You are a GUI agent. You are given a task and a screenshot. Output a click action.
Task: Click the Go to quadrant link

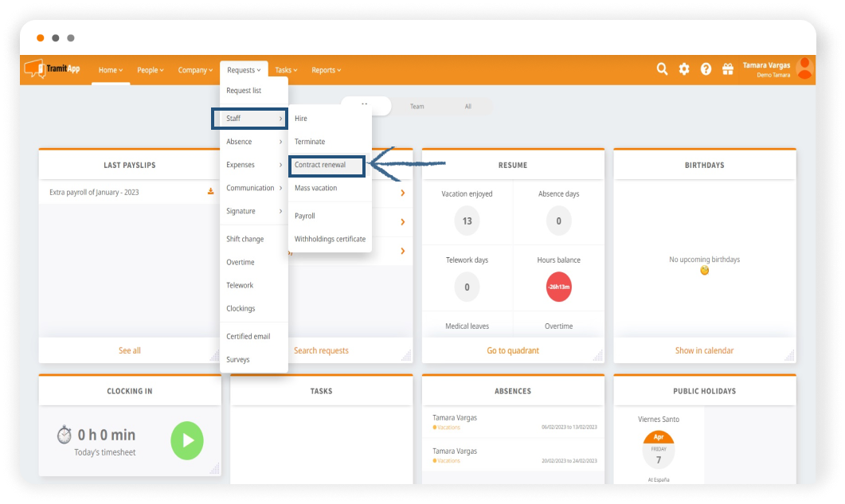tap(513, 350)
